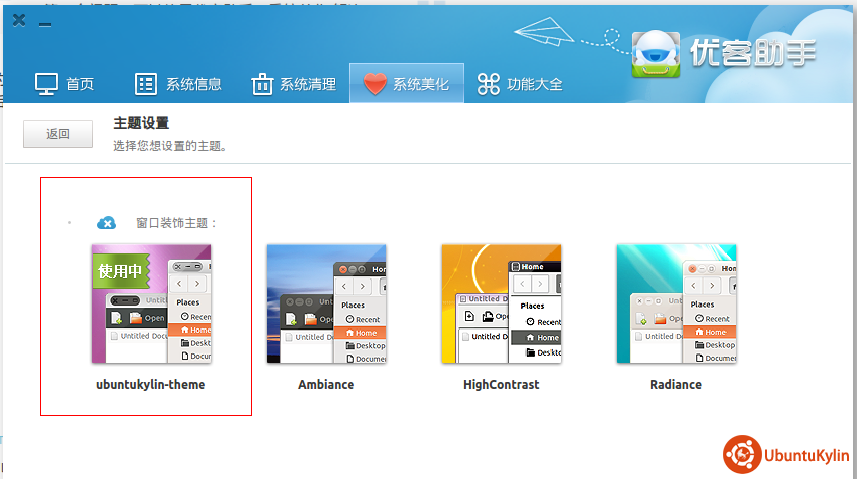Click the HighContrast theme name label
This screenshot has width=857, height=479.
coord(501,385)
